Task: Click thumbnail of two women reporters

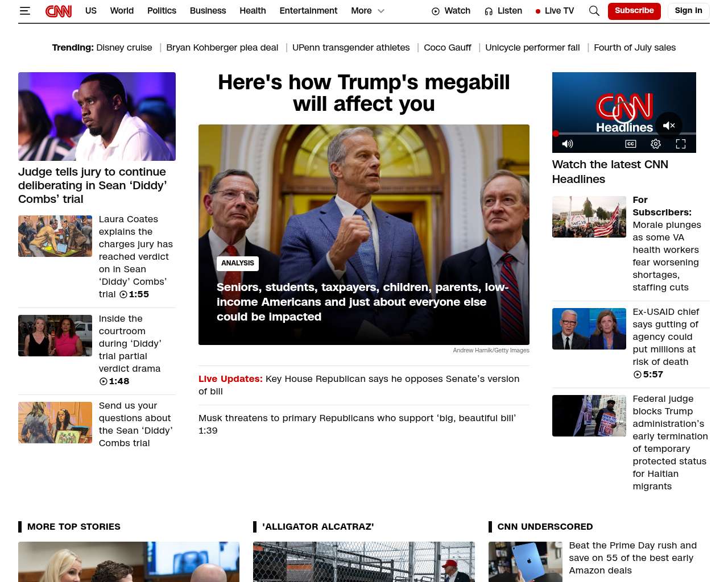Action: (x=55, y=335)
